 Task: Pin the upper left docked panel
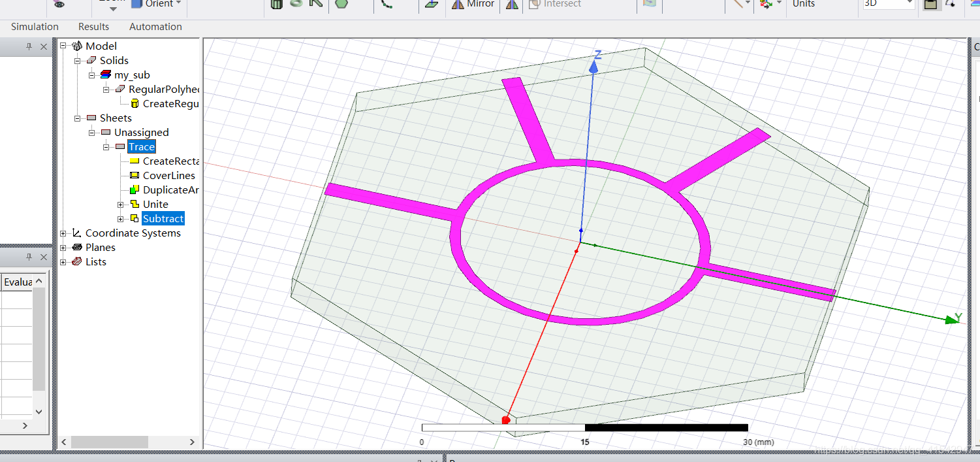[29, 46]
